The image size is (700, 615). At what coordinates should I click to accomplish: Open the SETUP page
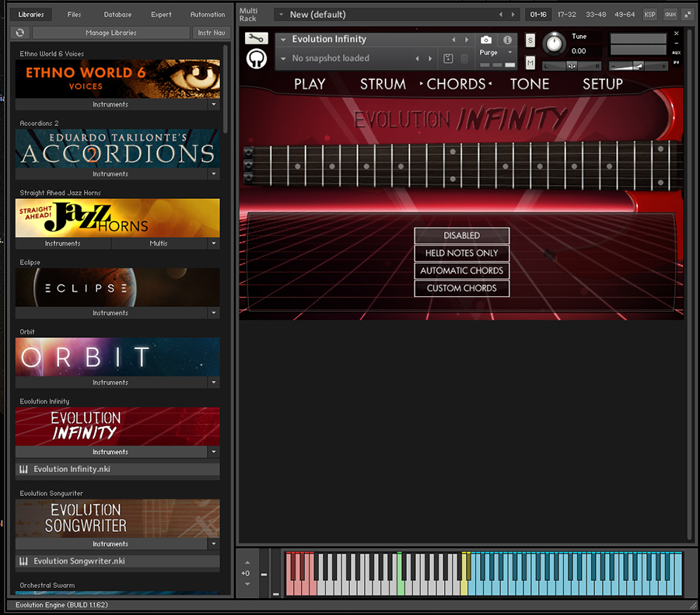[603, 84]
